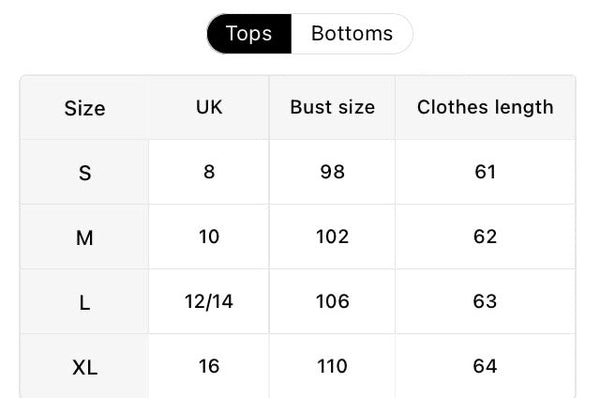Click the UK column header
Viewport: 600px width, 398px height.
(209, 107)
